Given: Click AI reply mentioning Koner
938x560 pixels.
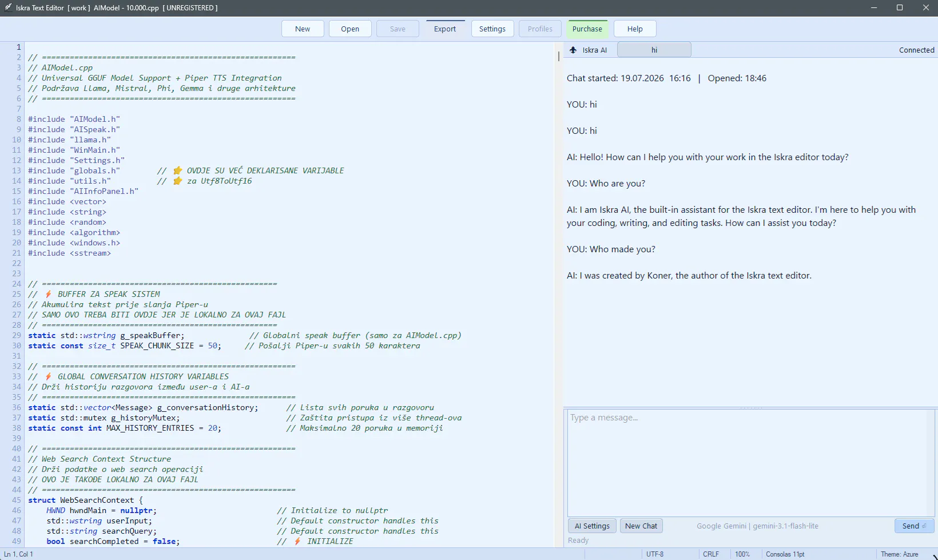Looking at the screenshot, I should point(689,276).
